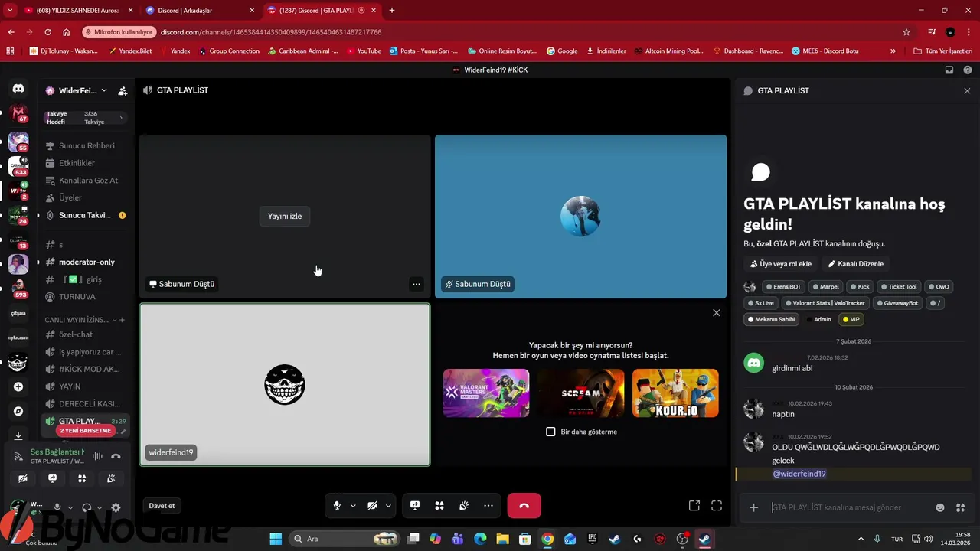The width and height of the screenshot is (980, 551).
Task: Pop out the call window
Action: (694, 506)
